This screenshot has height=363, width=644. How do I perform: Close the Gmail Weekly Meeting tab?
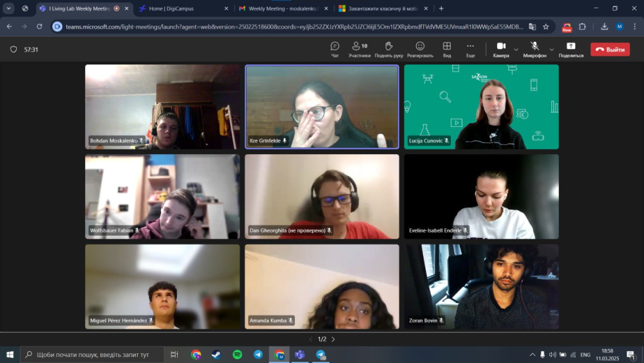(x=326, y=8)
